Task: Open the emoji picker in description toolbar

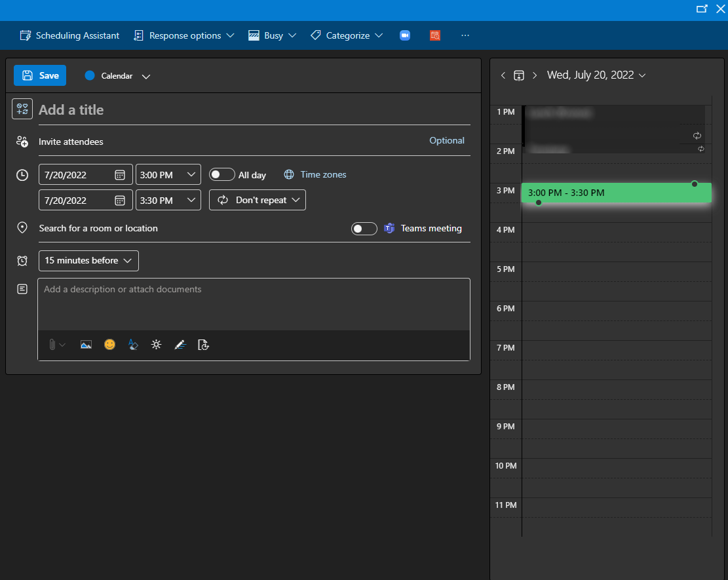Action: [x=109, y=345]
